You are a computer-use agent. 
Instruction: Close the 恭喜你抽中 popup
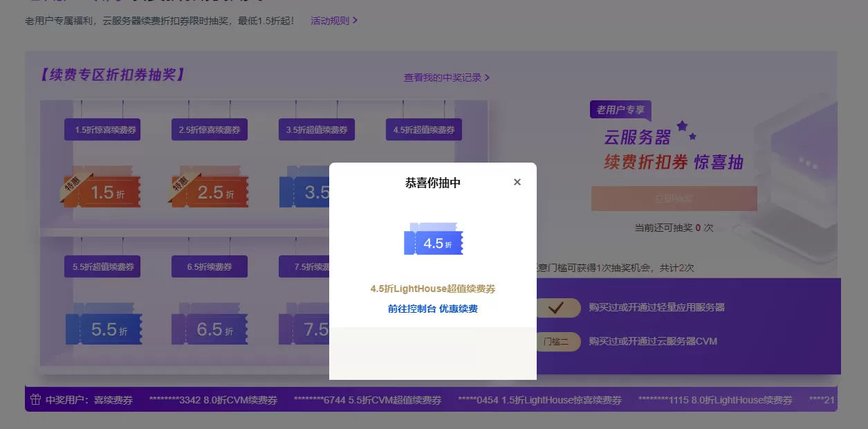click(517, 183)
